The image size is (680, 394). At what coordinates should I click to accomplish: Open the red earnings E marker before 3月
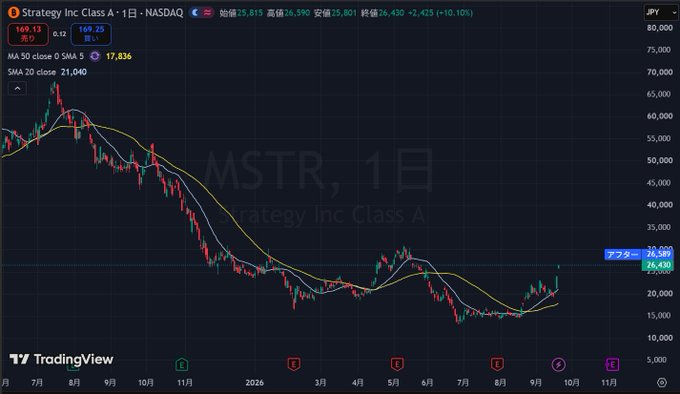(x=294, y=364)
